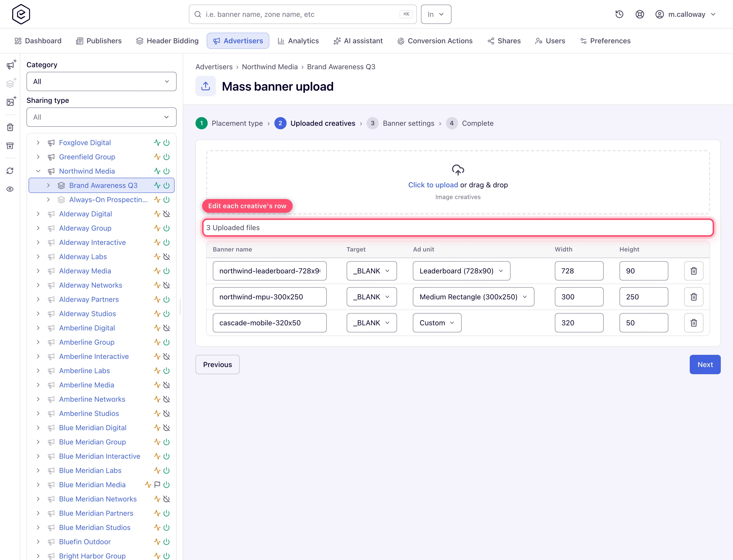The width and height of the screenshot is (733, 560).
Task: Click the archive box sidebar icon
Action: pos(10,146)
